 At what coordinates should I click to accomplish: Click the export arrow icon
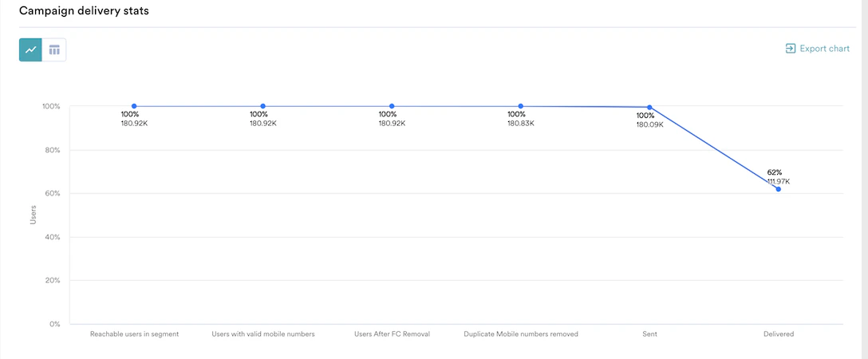(791, 49)
